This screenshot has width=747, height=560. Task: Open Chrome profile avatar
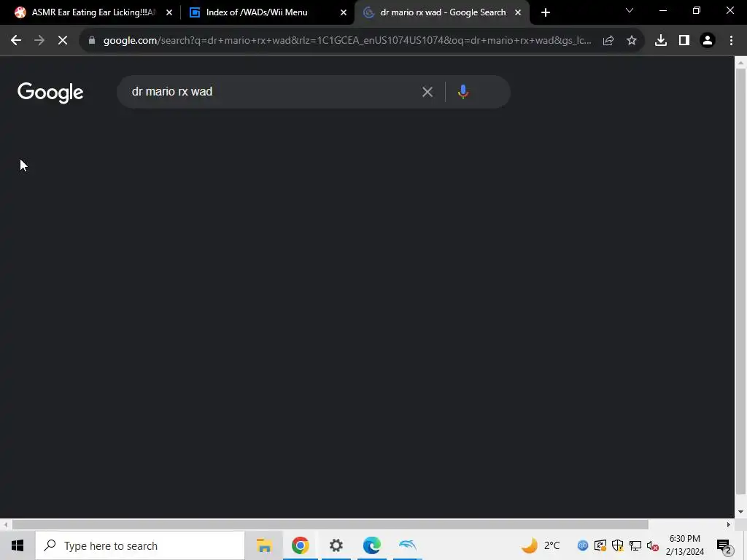[708, 41]
